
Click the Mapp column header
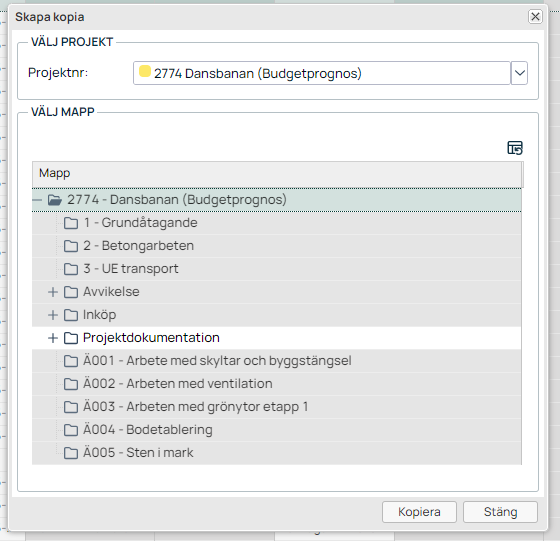[277, 174]
